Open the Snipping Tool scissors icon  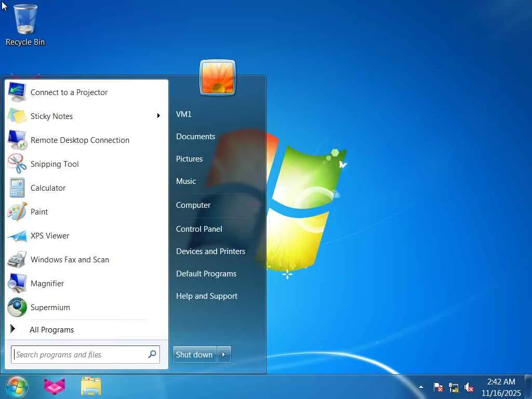[x=17, y=164]
